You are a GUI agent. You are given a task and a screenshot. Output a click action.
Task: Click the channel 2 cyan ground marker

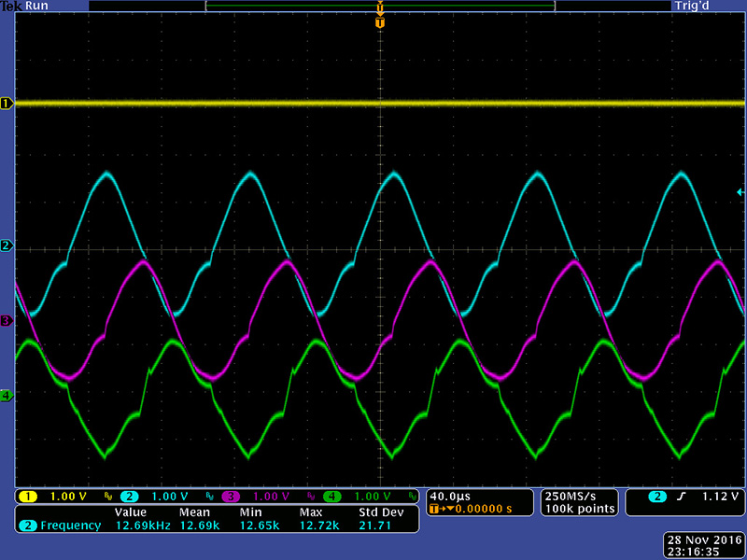(6, 246)
